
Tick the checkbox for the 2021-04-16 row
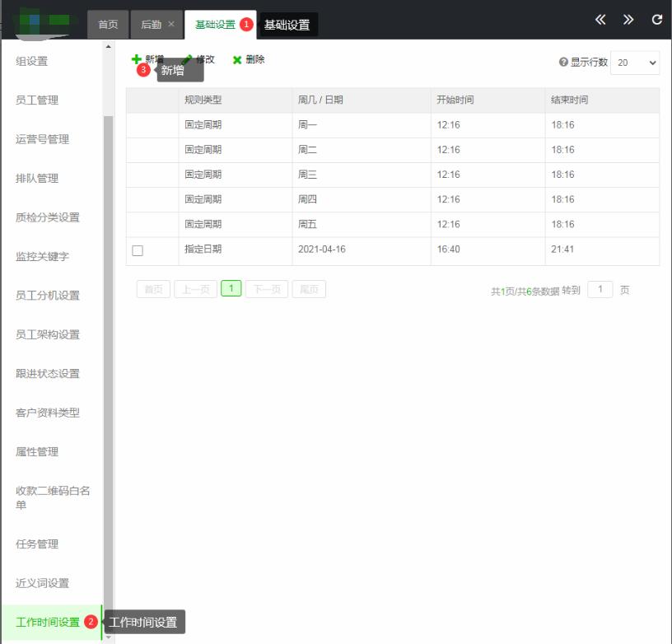pos(138,250)
